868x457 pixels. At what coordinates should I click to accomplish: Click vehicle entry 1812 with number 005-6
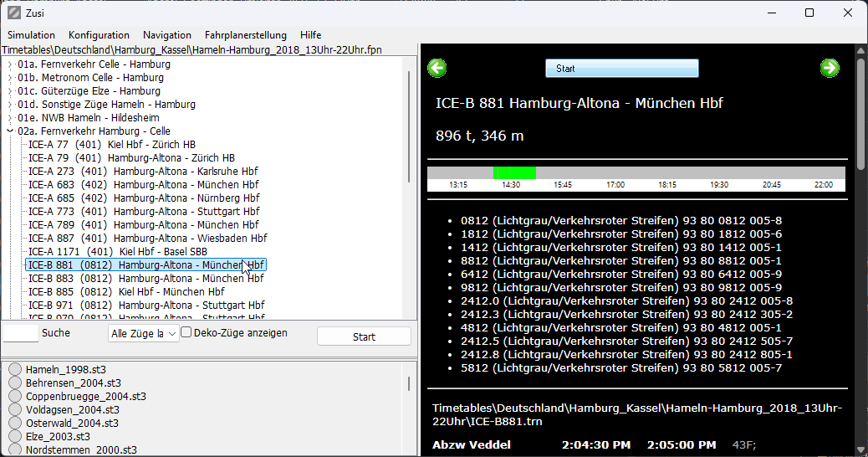(x=621, y=234)
